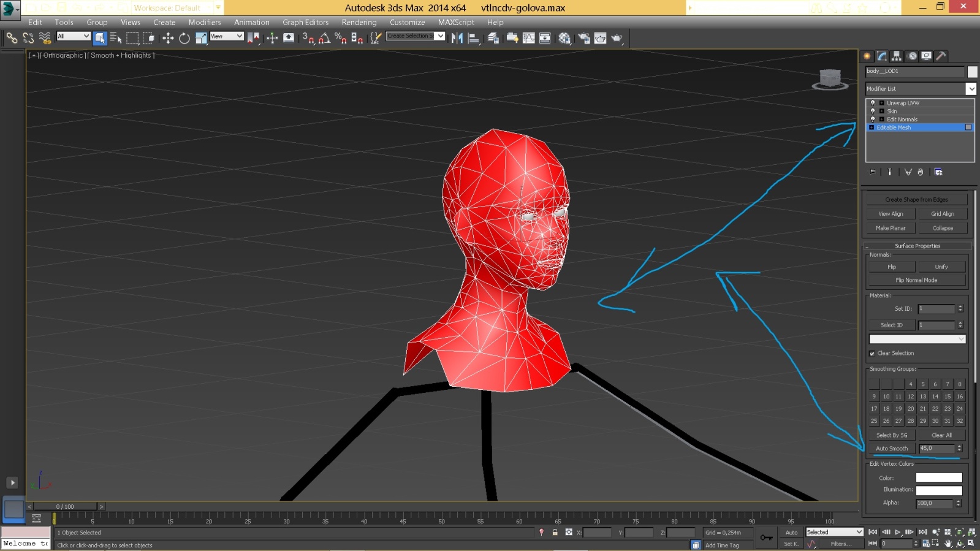
Task: Click the Render Production teapot icon
Action: click(x=617, y=38)
